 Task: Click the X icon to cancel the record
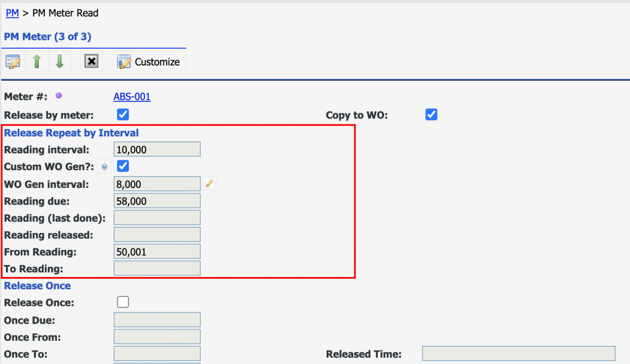[92, 61]
